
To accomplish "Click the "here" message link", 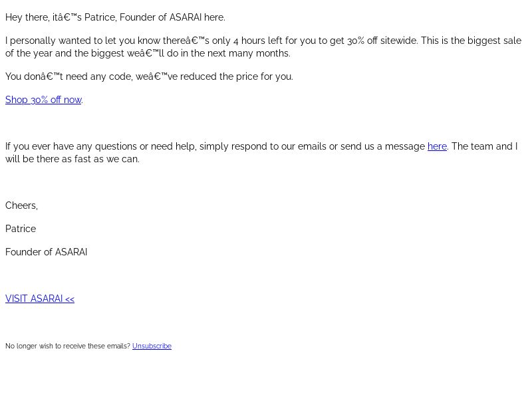I will coord(437,146).
